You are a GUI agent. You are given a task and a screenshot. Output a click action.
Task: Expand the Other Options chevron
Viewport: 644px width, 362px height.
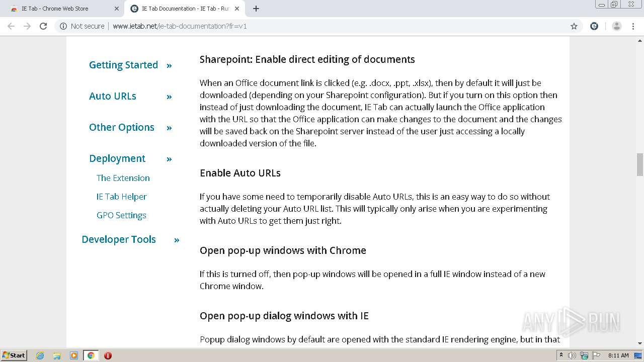point(169,128)
